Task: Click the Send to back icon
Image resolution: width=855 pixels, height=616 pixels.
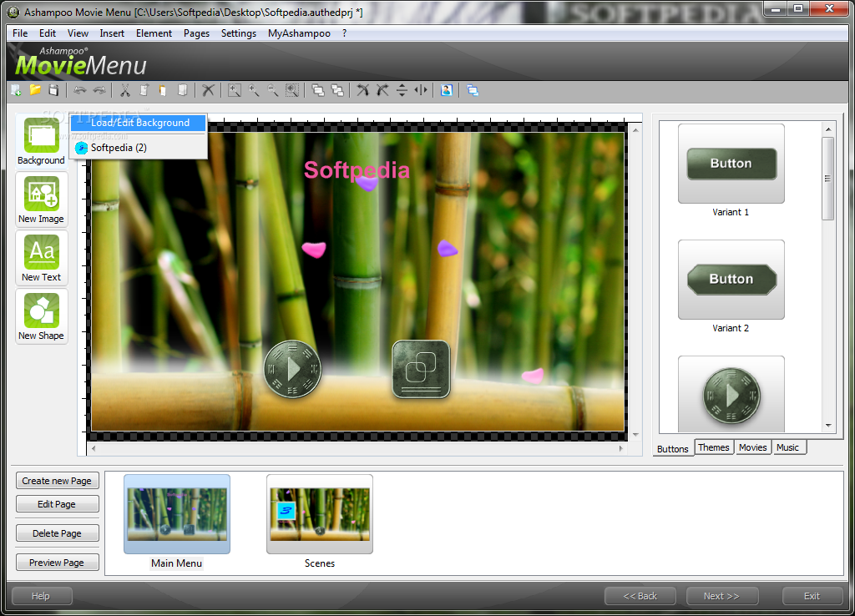Action: tap(337, 90)
